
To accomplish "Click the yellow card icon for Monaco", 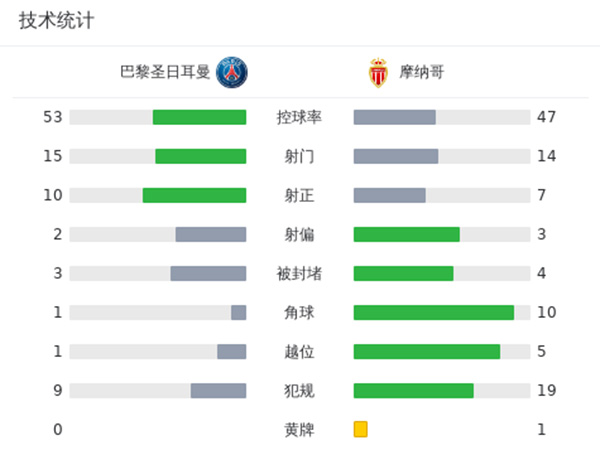I will point(360,429).
